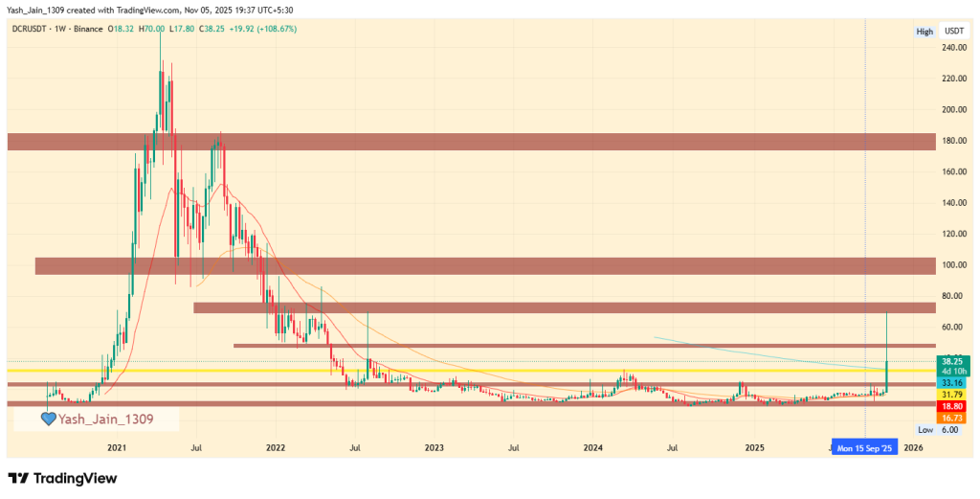
Task: Click the red 18.80 price tag
Action: 952,406
